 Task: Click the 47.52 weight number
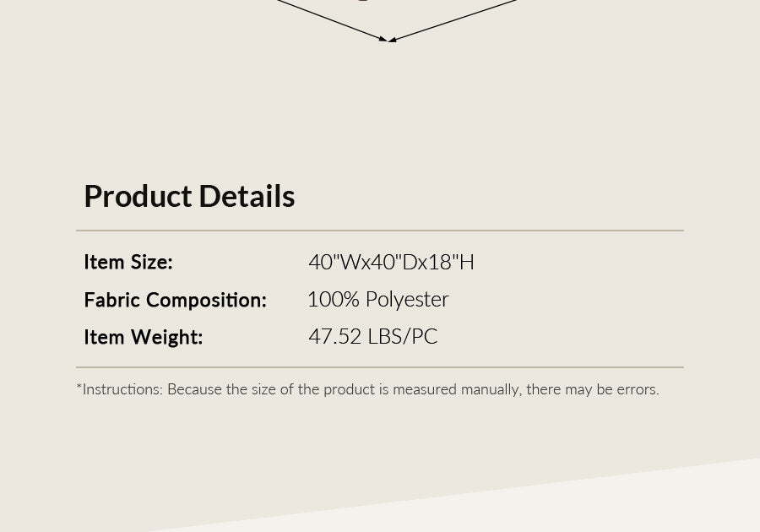(334, 337)
